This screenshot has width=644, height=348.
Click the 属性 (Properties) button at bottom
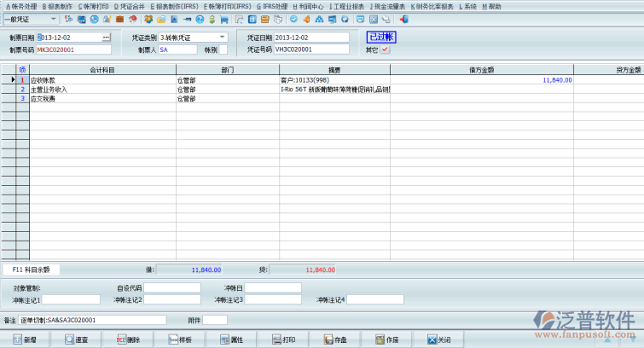(x=231, y=339)
